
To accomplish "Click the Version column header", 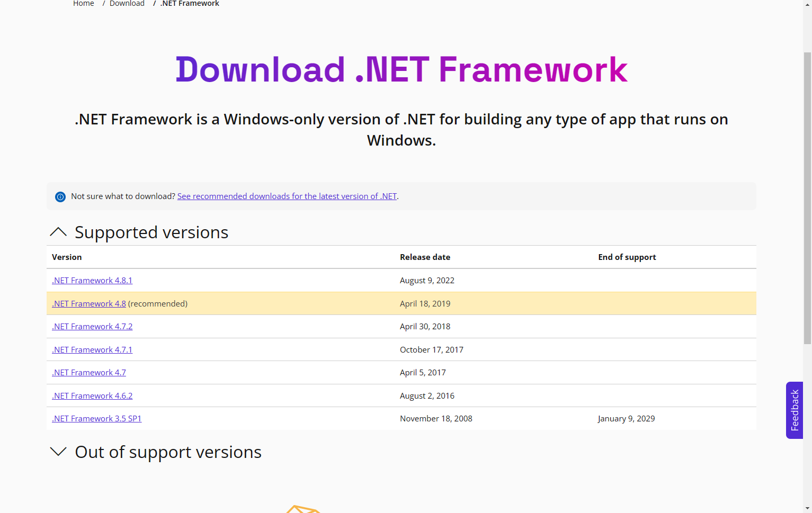I will pyautogui.click(x=67, y=257).
